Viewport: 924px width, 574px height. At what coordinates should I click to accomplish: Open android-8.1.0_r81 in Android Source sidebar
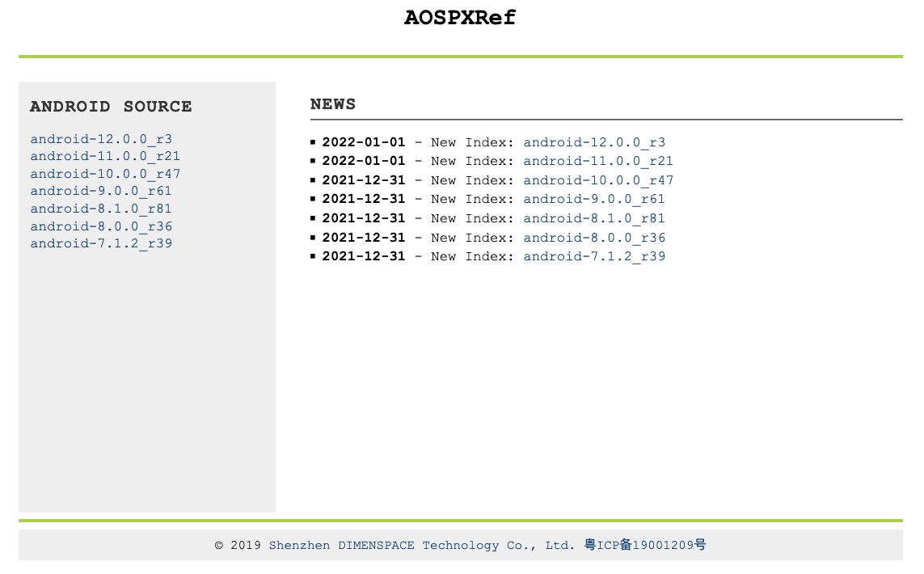(x=101, y=209)
